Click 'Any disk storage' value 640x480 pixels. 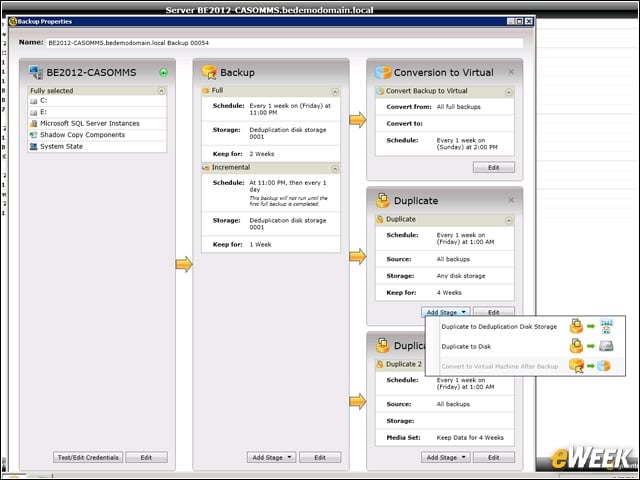point(461,276)
